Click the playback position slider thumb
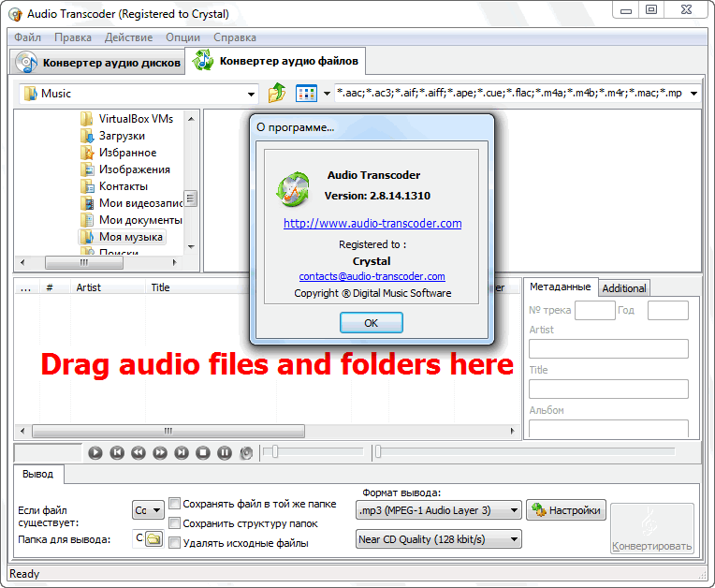The height and width of the screenshot is (588, 715). pos(378,451)
